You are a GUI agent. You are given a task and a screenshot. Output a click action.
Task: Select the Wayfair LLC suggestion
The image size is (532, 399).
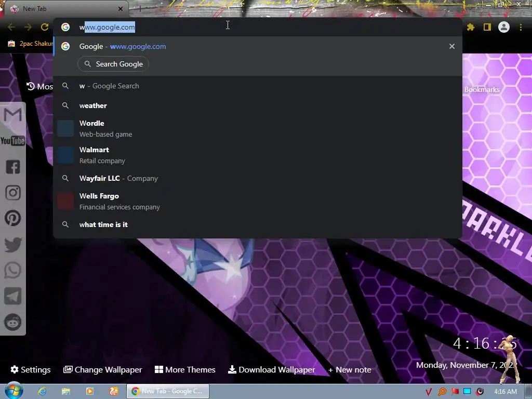(x=258, y=179)
